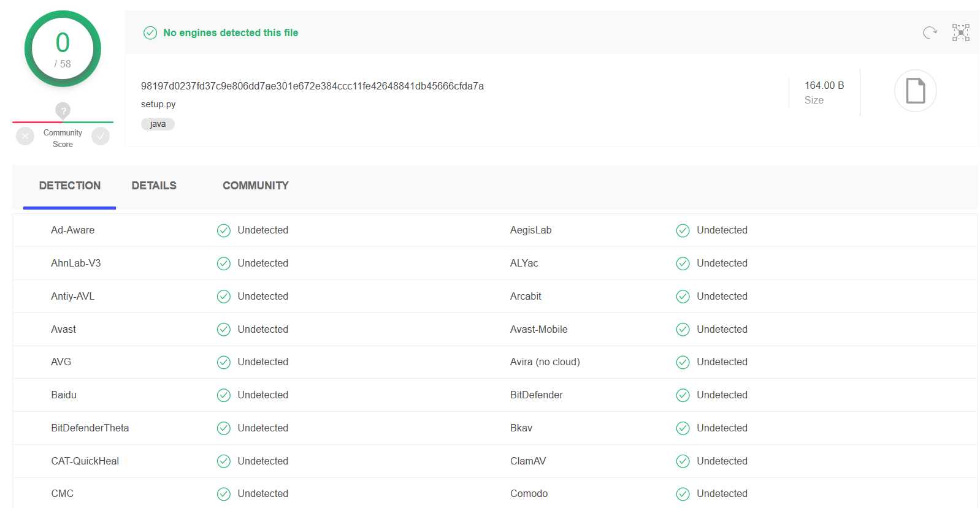Click the AhnLab-V3 undetected check icon
The height and width of the screenshot is (508, 980).
click(x=224, y=263)
